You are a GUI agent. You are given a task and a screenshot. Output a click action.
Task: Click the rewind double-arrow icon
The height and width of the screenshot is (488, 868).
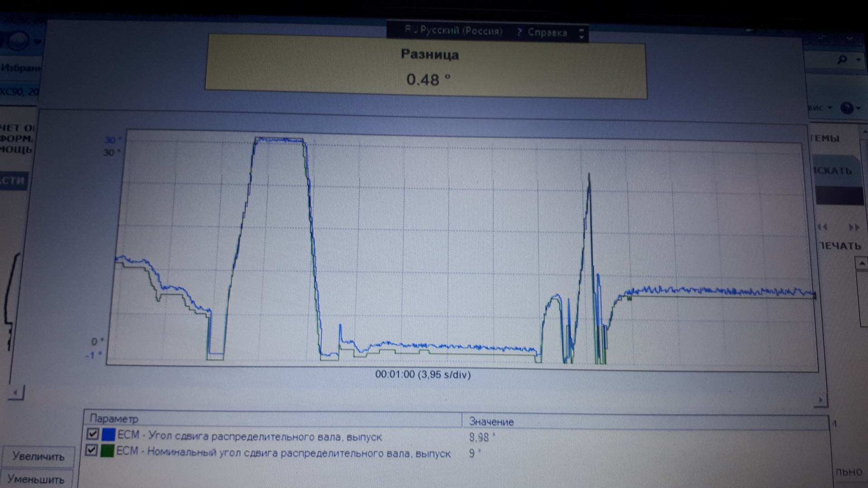tap(822, 227)
